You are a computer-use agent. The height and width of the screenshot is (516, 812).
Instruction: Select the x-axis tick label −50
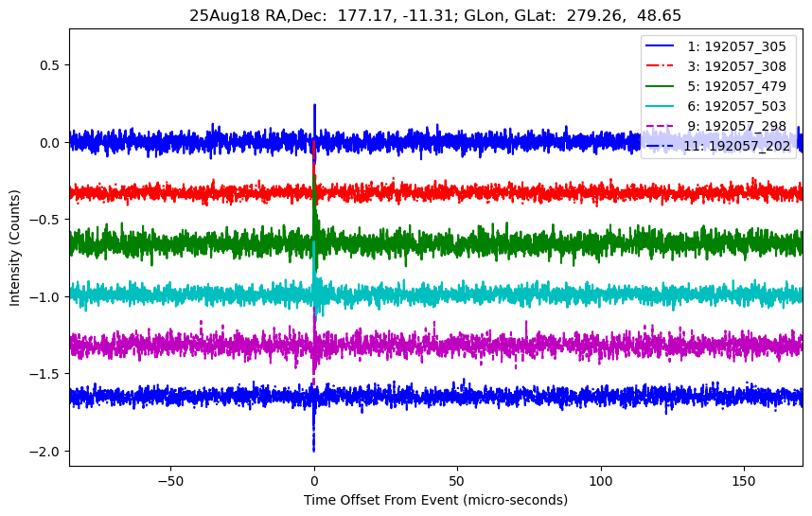point(170,478)
